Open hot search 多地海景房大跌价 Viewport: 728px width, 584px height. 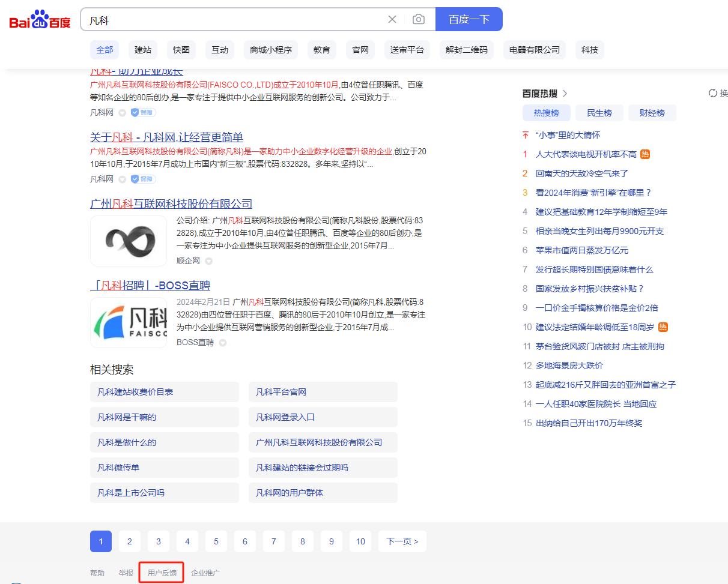pos(569,366)
